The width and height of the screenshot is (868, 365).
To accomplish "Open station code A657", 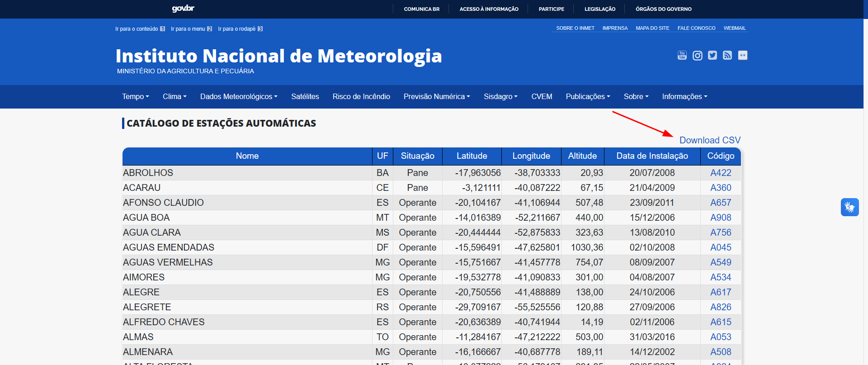I will click(721, 203).
